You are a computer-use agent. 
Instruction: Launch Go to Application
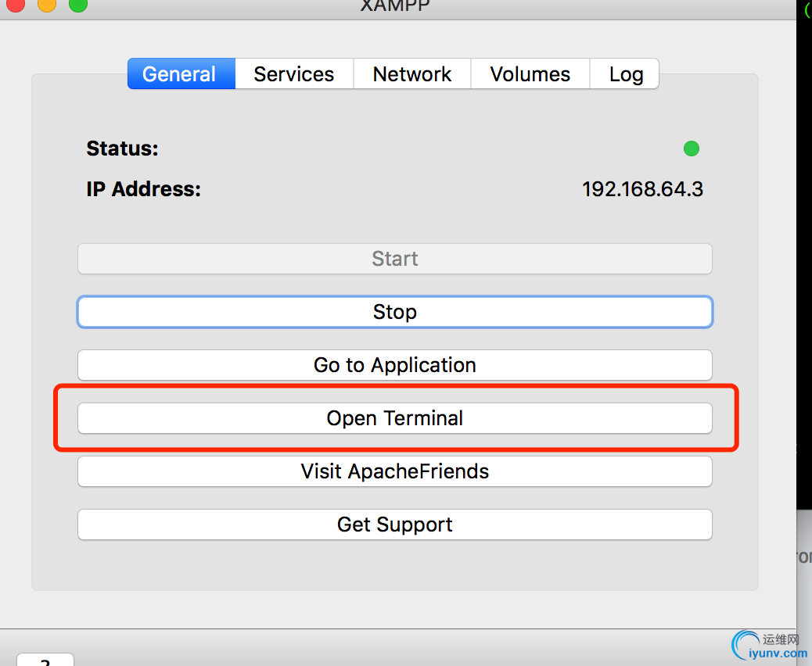point(395,365)
